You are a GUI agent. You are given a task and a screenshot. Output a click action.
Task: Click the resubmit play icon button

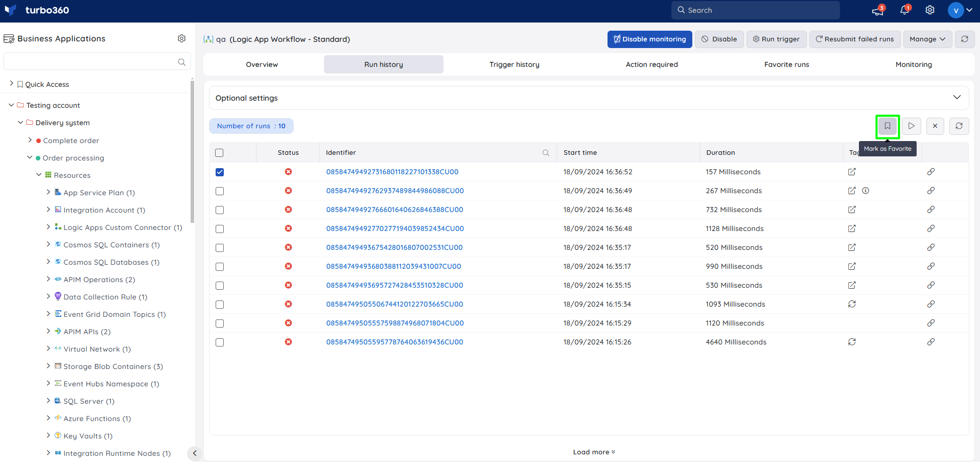coord(911,126)
